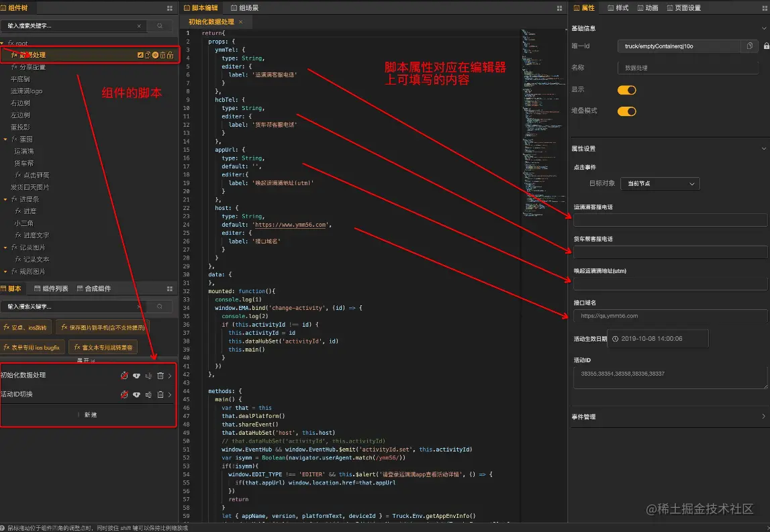This screenshot has height=532, width=770.
Task: Switch to the 组件列表 tab
Action: [51, 288]
